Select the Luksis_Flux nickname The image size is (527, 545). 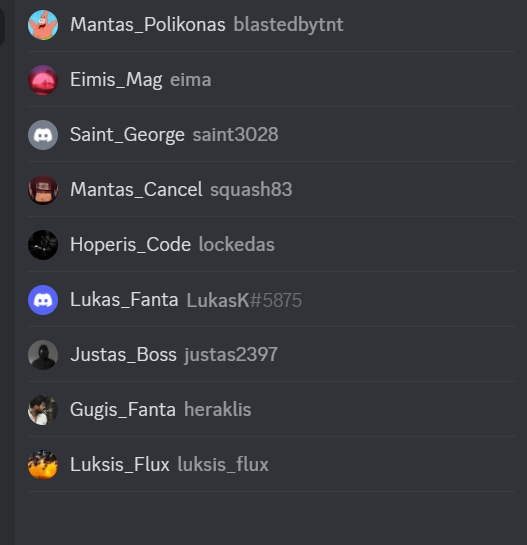120,465
